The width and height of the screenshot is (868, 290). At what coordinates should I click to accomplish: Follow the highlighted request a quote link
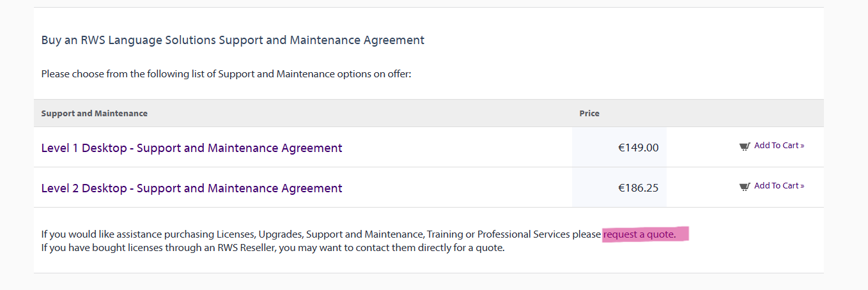639,234
